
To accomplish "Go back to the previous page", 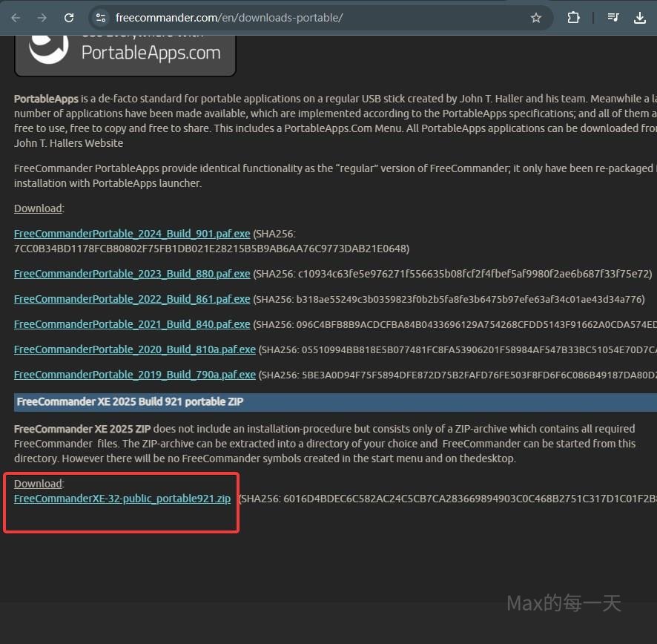I will pos(16,18).
